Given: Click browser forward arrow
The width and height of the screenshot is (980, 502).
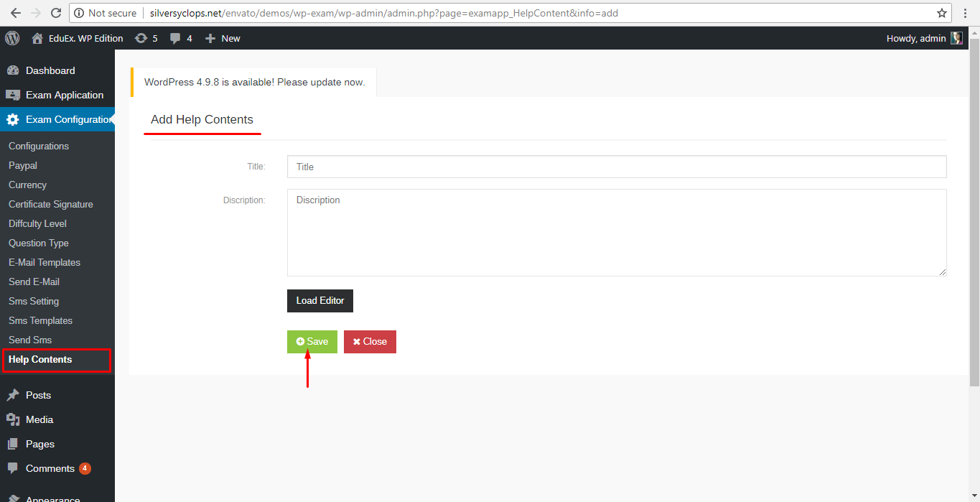Looking at the screenshot, I should pyautogui.click(x=36, y=13).
